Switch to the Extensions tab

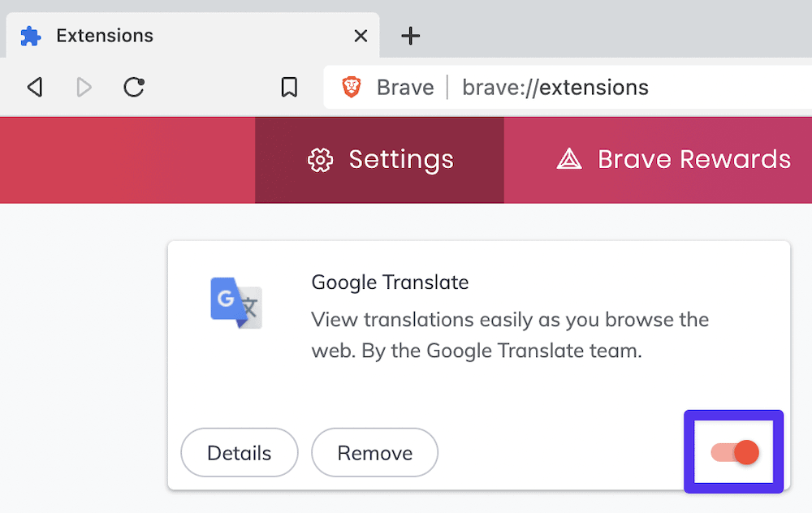pos(104,36)
